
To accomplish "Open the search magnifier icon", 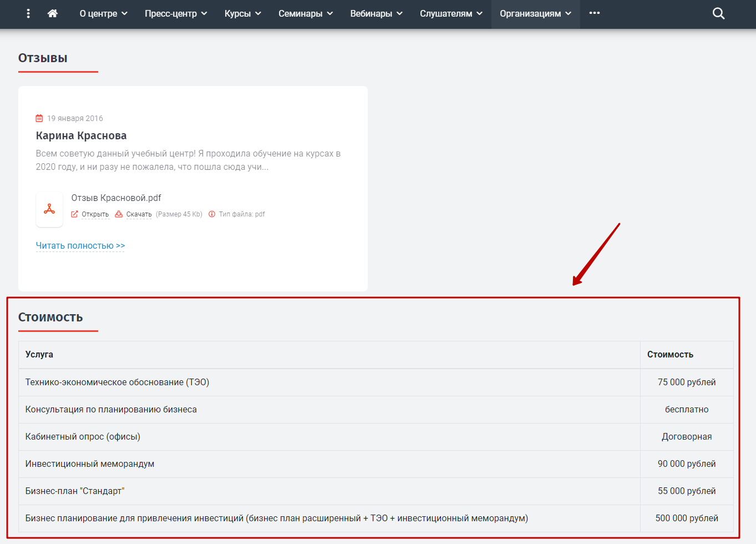I will (718, 13).
